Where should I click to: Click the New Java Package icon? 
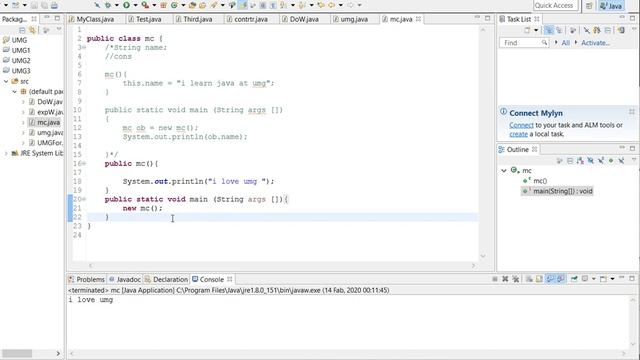coord(163,5)
